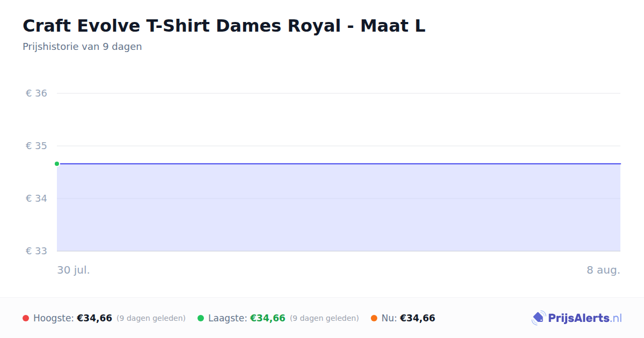Select the green data point on chart line
This screenshot has width=644, height=338.
57,164
